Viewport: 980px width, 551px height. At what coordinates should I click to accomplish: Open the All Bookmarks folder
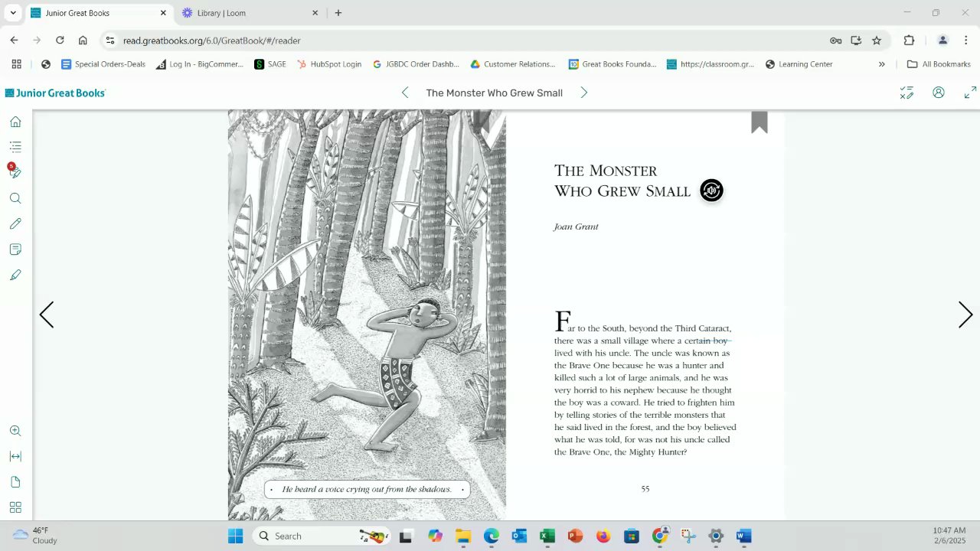(x=938, y=64)
